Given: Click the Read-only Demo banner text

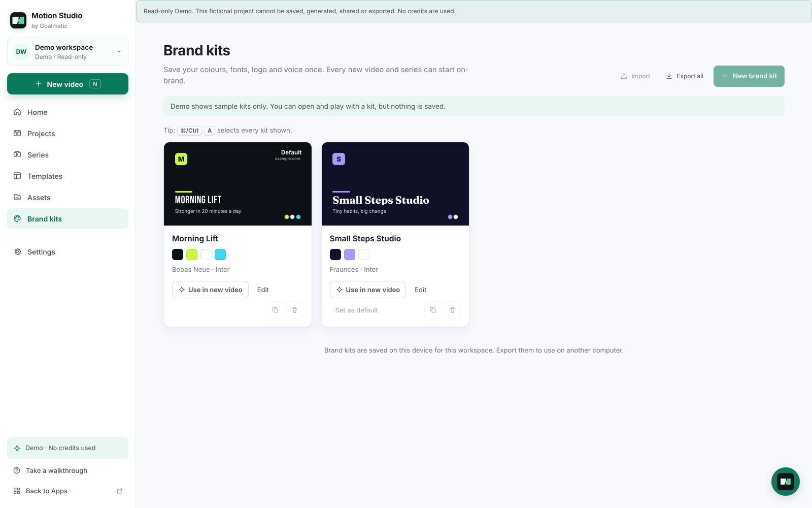Looking at the screenshot, I should point(299,11).
